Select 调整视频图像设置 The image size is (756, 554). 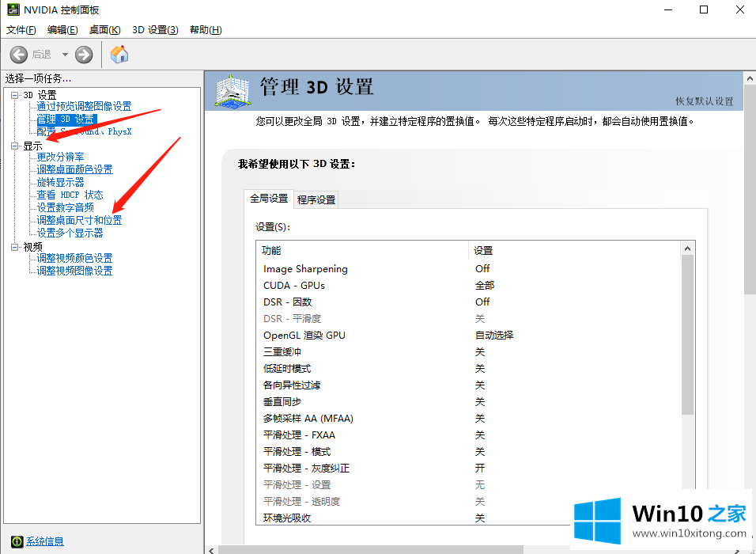pyautogui.click(x=75, y=271)
